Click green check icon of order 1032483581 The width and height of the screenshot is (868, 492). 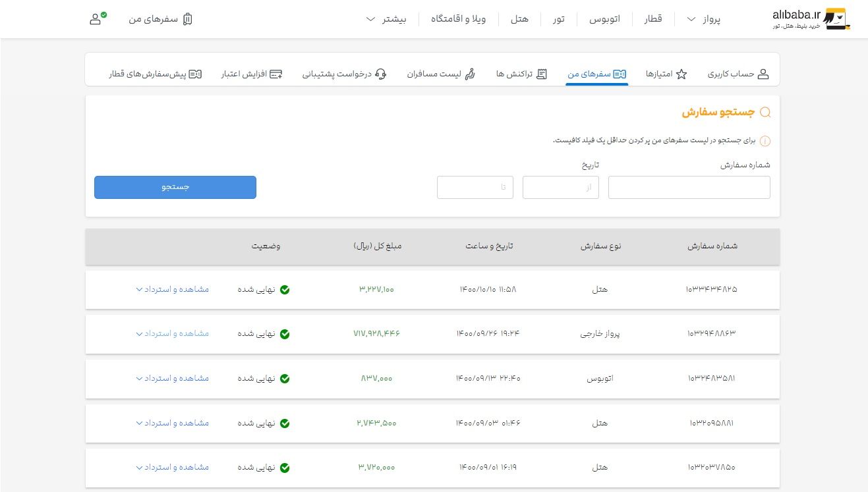pos(285,379)
